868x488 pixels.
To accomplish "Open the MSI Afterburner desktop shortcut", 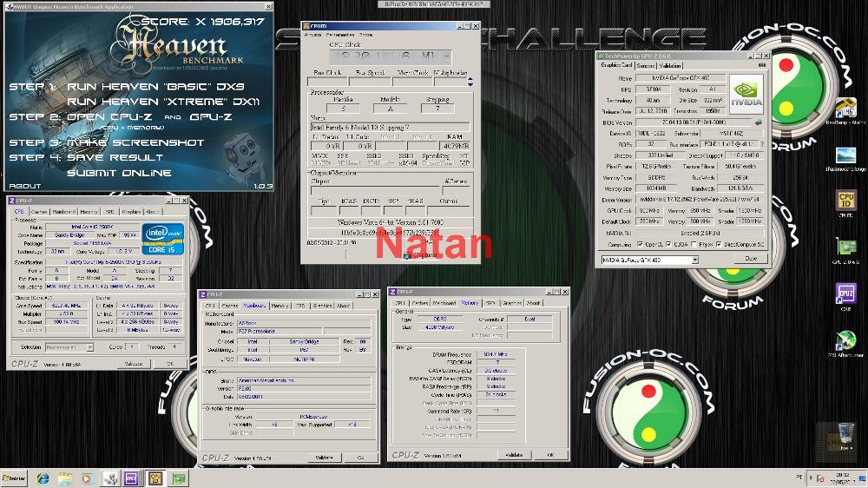I will point(845,344).
